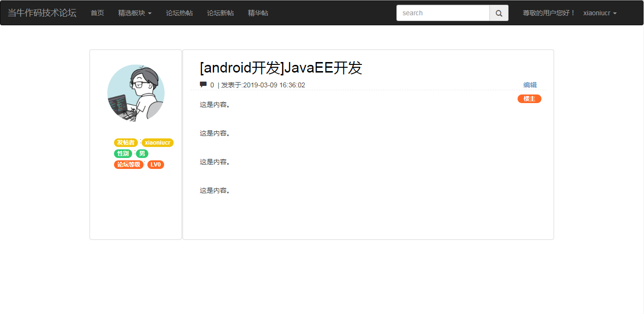Click the 尊敬的用户您好！ greeting text
Image resolution: width=644 pixels, height=314 pixels.
pyautogui.click(x=549, y=13)
